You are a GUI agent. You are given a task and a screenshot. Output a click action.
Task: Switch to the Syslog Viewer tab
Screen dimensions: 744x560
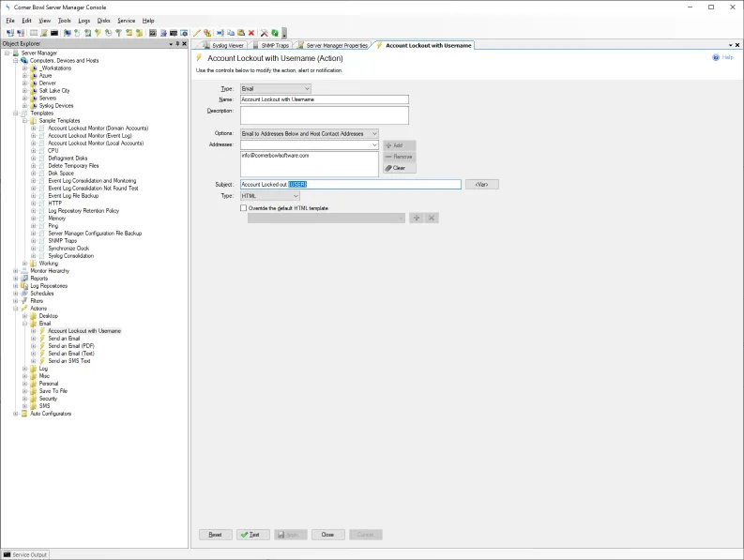[x=222, y=45]
